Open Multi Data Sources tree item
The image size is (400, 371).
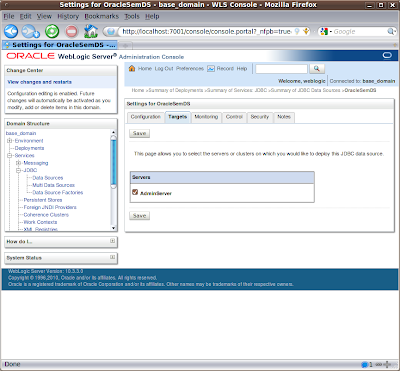[54, 185]
